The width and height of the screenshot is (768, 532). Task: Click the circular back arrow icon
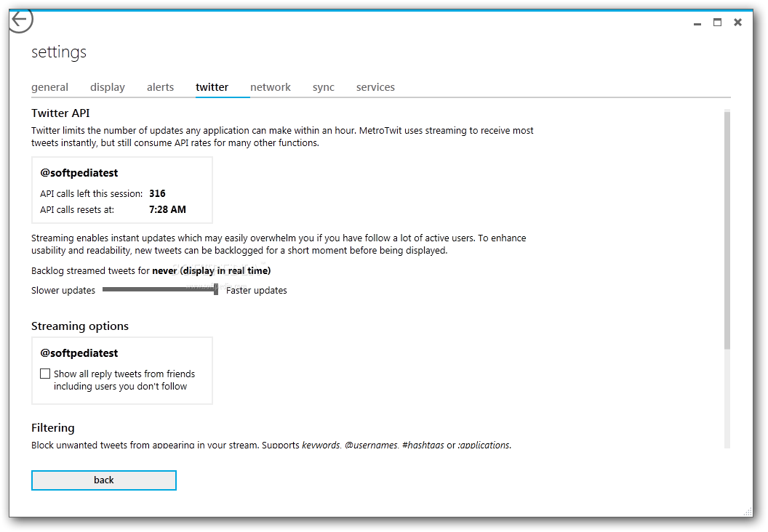20,20
